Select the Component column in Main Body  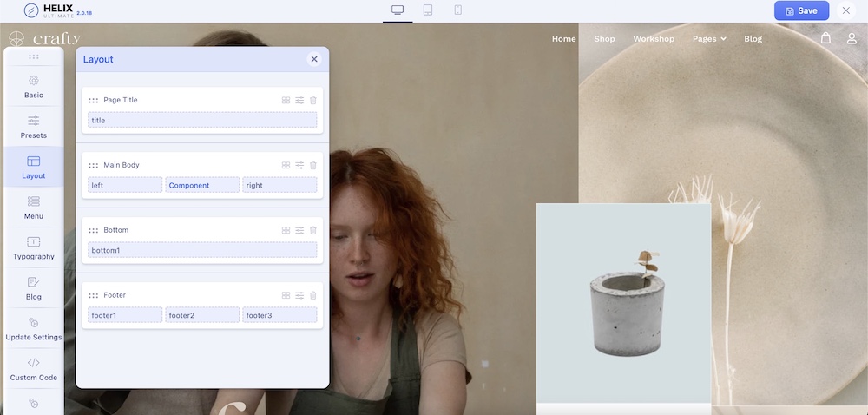point(202,185)
